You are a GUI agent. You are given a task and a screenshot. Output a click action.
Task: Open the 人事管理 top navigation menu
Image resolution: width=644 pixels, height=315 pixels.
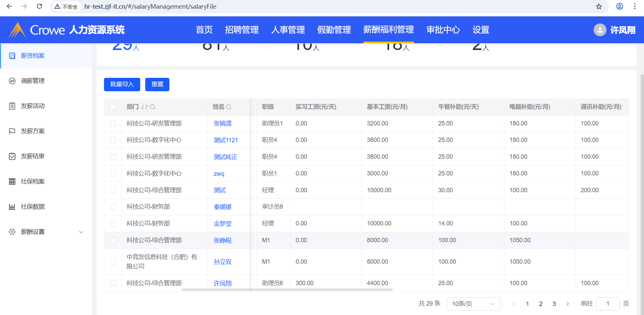pos(288,30)
